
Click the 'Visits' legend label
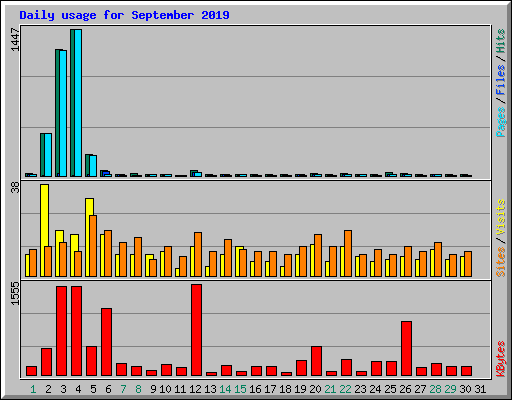(501, 218)
